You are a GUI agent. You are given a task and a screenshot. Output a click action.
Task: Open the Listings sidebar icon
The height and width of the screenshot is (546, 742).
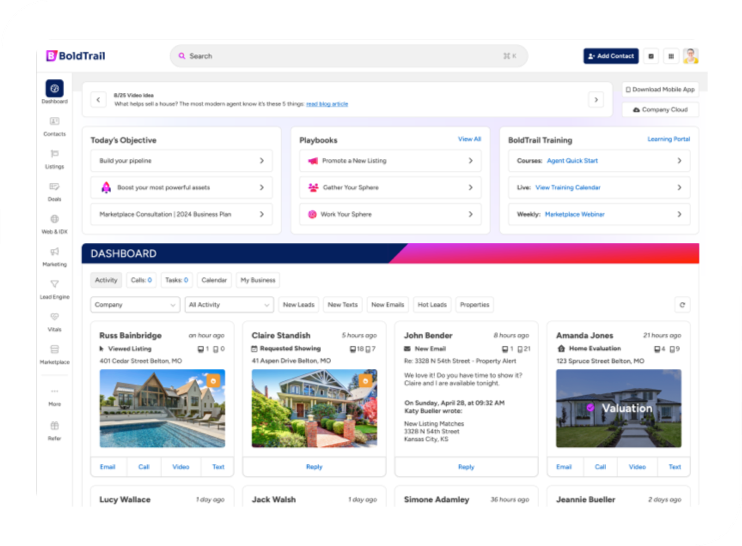(x=54, y=158)
